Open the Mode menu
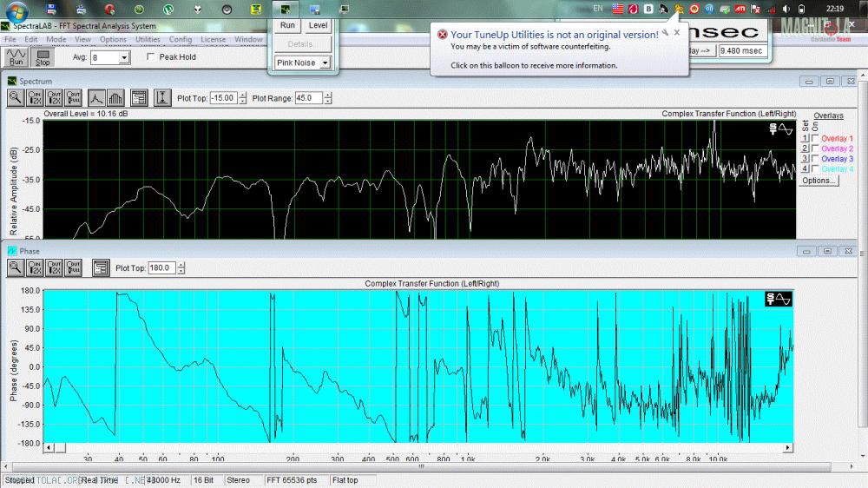Image resolution: width=868 pixels, height=488 pixels. pos(56,39)
